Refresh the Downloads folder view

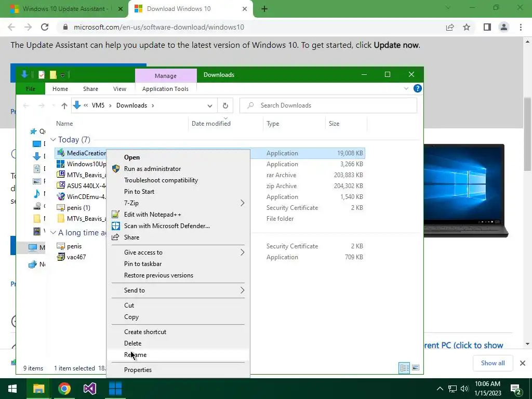point(225,105)
